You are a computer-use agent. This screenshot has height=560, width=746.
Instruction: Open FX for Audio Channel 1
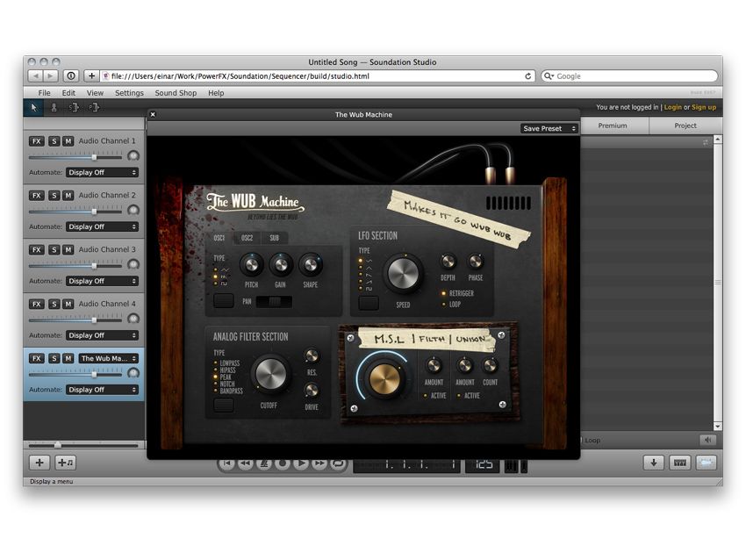[36, 140]
